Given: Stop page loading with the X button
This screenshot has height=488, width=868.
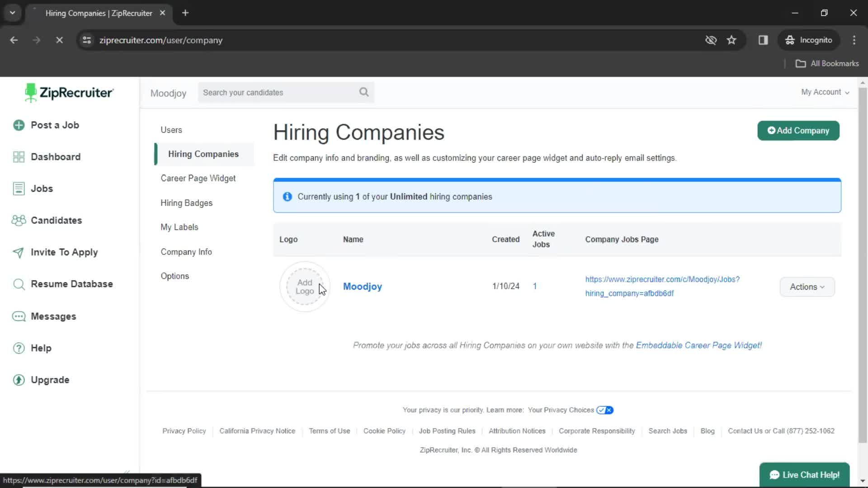Looking at the screenshot, I should coord(59,40).
